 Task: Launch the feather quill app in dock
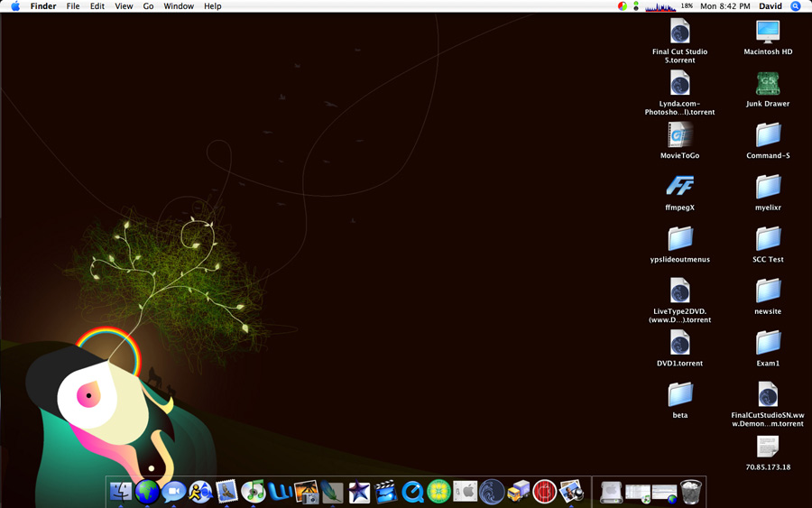tap(332, 492)
